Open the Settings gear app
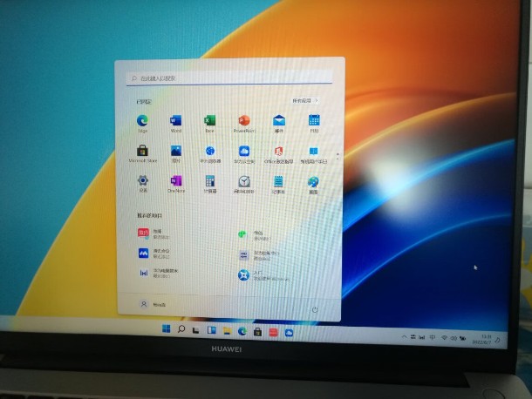This screenshot has width=532, height=399. pos(142,181)
